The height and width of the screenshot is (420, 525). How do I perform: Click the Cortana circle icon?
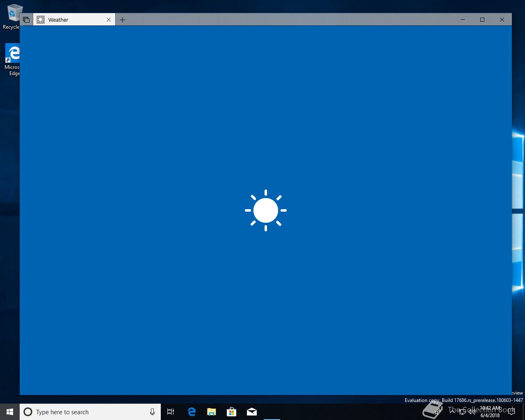coord(28,412)
